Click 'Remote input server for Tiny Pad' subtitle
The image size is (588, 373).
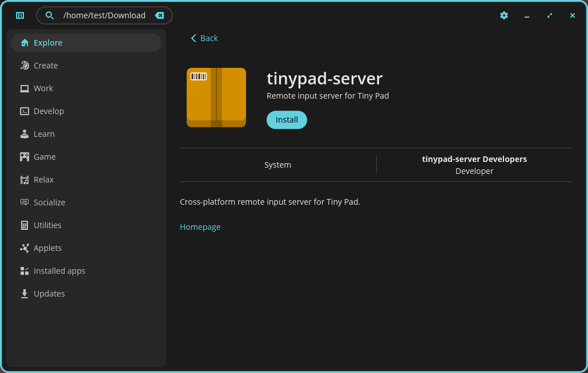328,96
